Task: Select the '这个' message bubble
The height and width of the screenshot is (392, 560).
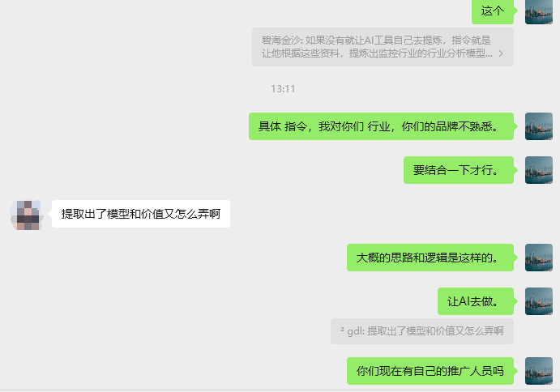Action: (x=493, y=11)
